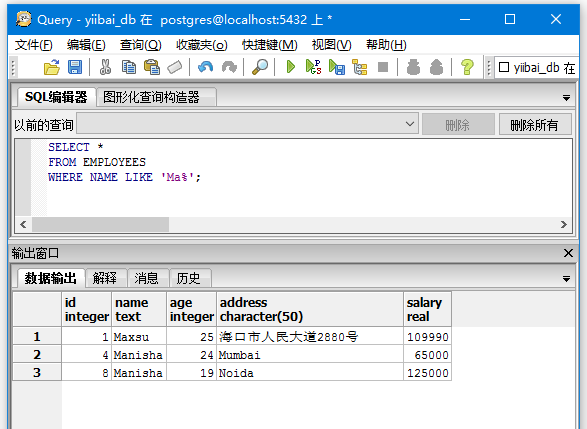Switch to graphical query builder tab
The width and height of the screenshot is (587, 429).
tap(151, 97)
